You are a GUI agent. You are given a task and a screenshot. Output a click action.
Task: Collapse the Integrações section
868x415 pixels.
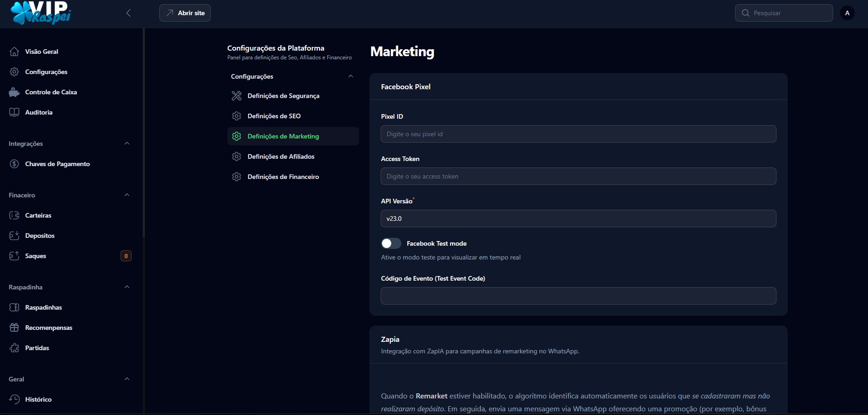[x=127, y=144]
